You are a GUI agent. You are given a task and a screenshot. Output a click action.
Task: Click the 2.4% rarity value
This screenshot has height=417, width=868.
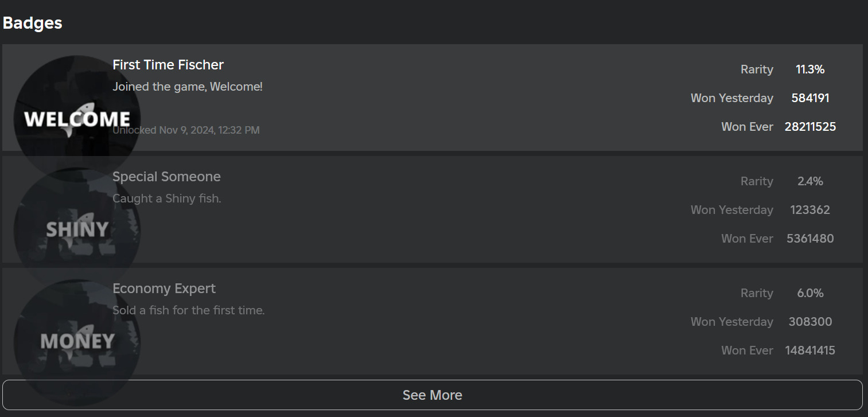(810, 181)
